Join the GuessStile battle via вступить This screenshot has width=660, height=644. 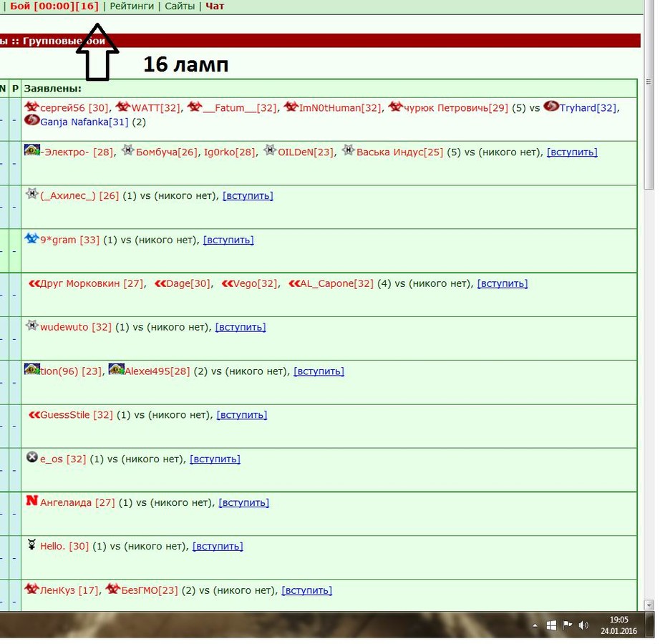click(242, 415)
